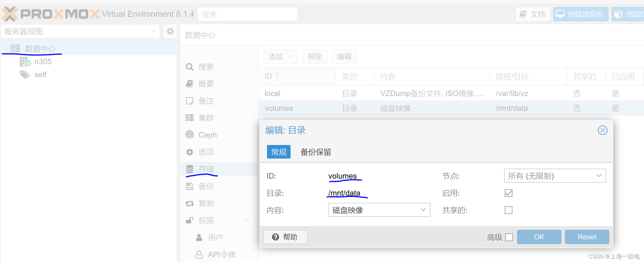Select the n305 node icon
The height and width of the screenshot is (262, 644).
tap(25, 62)
